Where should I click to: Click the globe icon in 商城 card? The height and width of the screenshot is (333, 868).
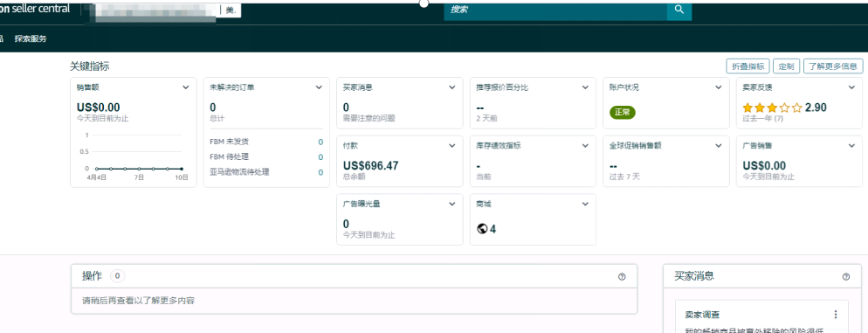[482, 228]
